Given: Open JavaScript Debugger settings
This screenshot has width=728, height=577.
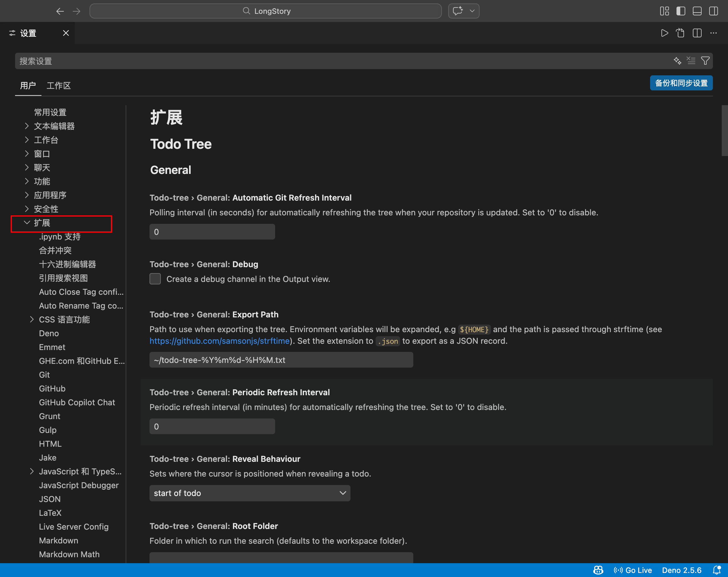Looking at the screenshot, I should coord(79,485).
